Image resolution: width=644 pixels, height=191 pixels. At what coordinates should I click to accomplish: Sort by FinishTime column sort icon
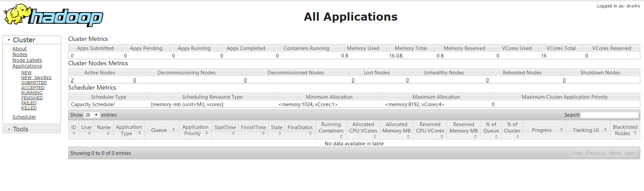pyautogui.click(x=263, y=134)
